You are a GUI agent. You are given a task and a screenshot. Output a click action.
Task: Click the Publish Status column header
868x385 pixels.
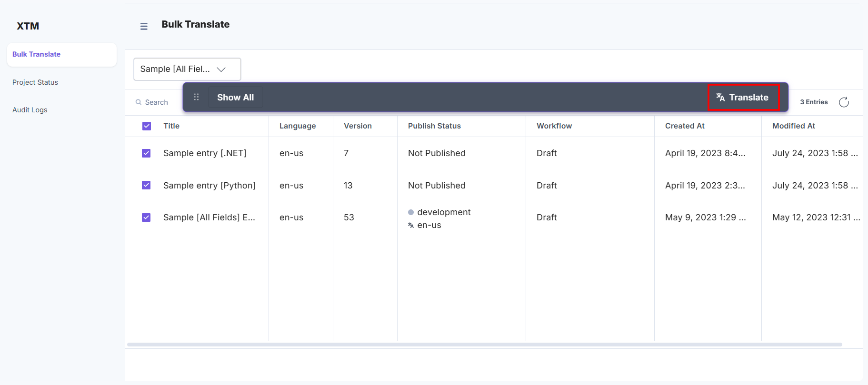434,126
